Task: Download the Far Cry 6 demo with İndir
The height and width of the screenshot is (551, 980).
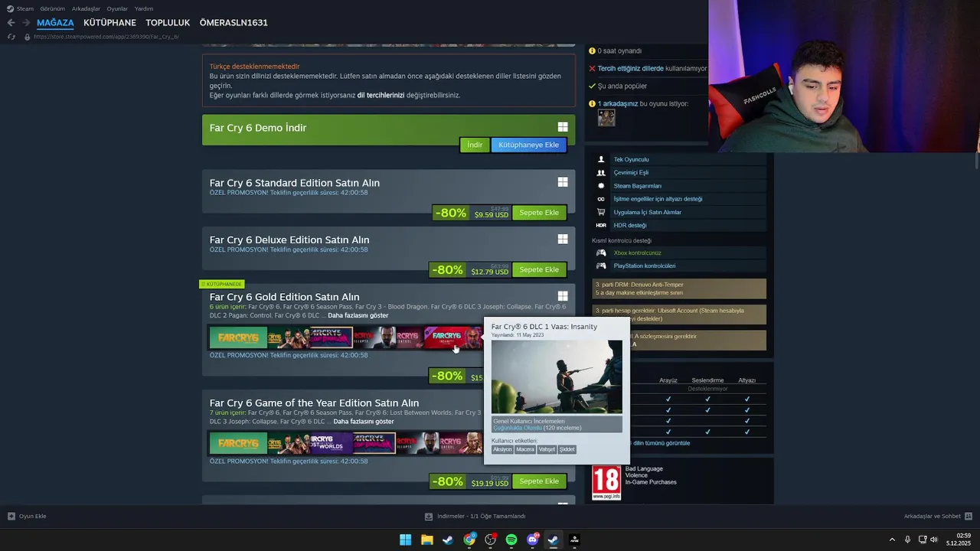Action: pos(475,145)
